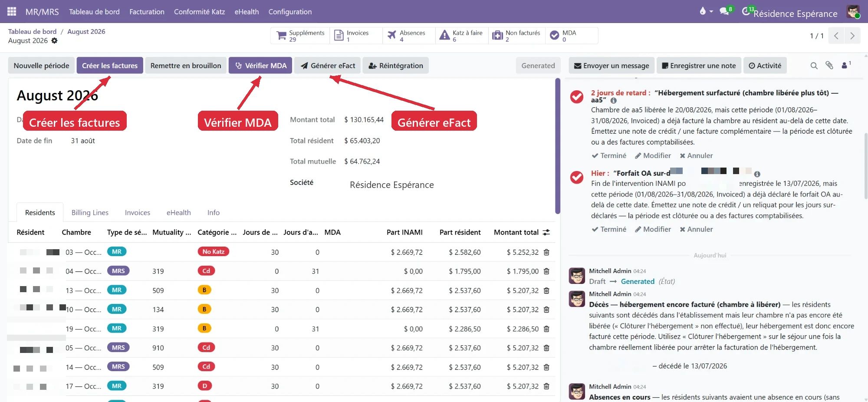Click Modifier under Hébergement surfacturé activity
The image size is (868, 402).
pyautogui.click(x=653, y=155)
